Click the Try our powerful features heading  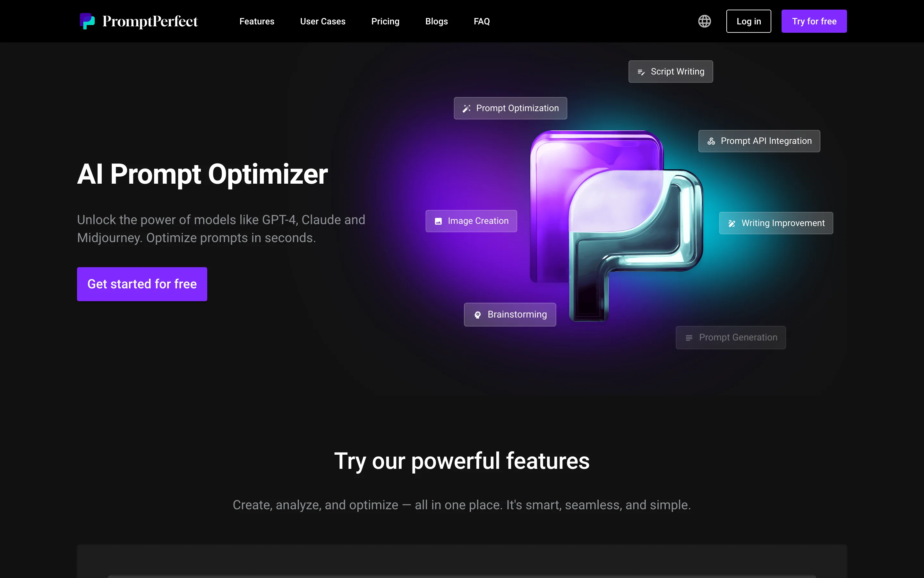(x=462, y=461)
